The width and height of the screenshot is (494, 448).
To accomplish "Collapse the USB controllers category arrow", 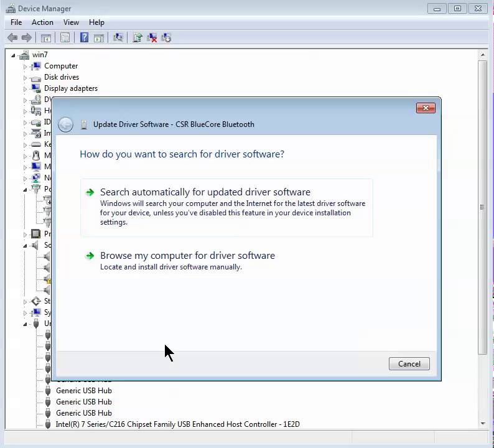I will coord(26,324).
